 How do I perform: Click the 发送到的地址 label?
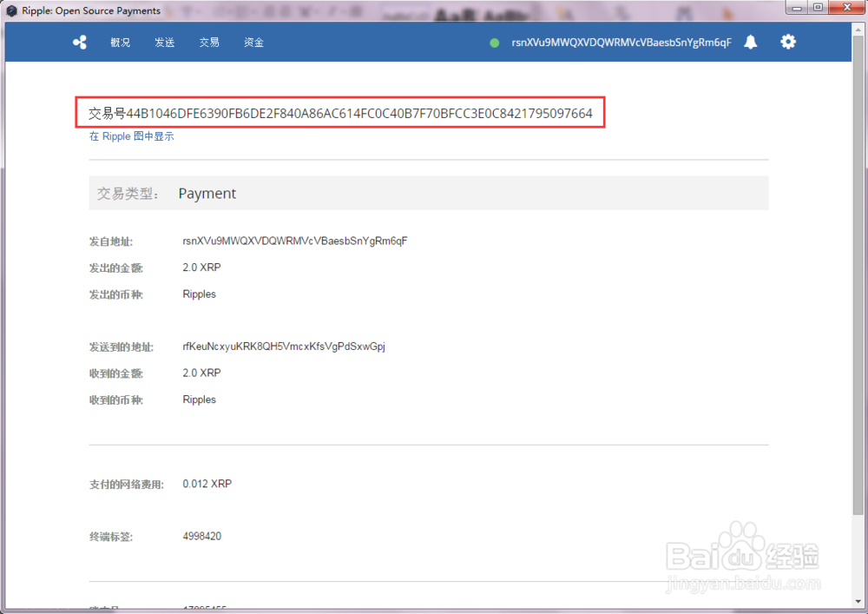[x=122, y=347]
